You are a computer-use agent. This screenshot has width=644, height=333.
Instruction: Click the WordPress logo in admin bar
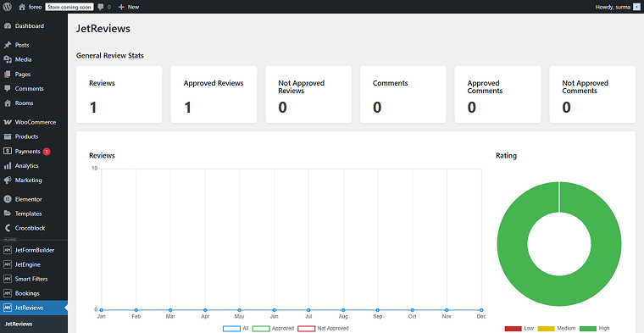(x=8, y=7)
